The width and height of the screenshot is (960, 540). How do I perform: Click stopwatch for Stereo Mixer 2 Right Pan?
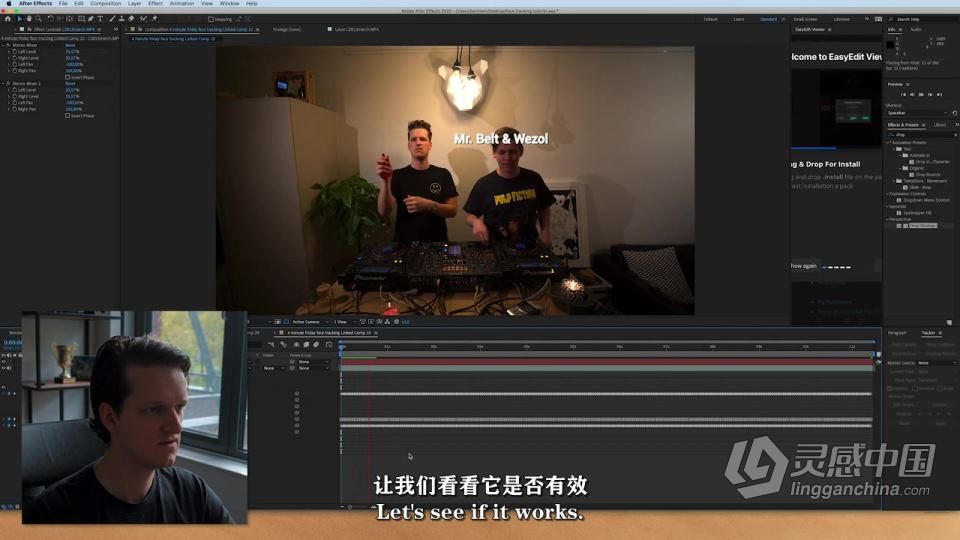15,109
